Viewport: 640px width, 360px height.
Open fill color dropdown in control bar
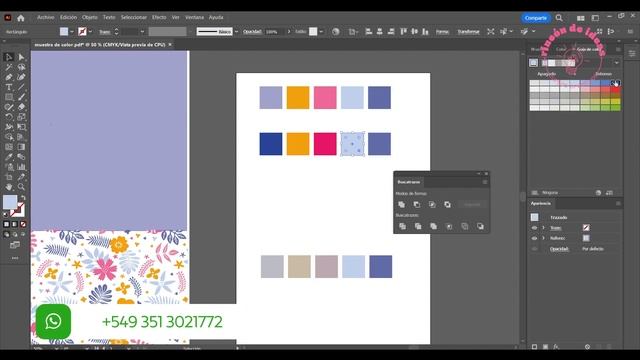coord(72,31)
